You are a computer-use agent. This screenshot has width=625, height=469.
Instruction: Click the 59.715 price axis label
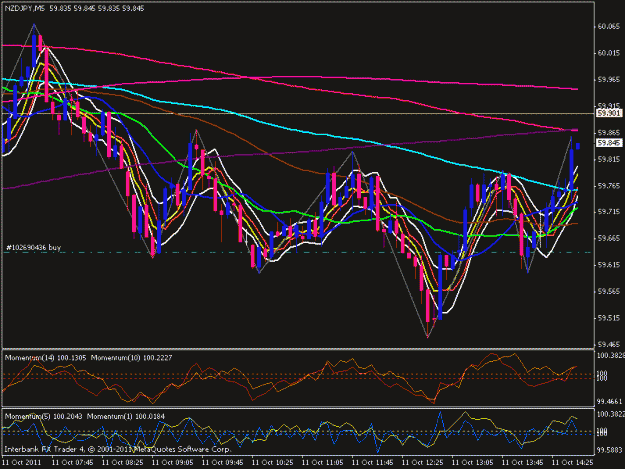point(609,212)
